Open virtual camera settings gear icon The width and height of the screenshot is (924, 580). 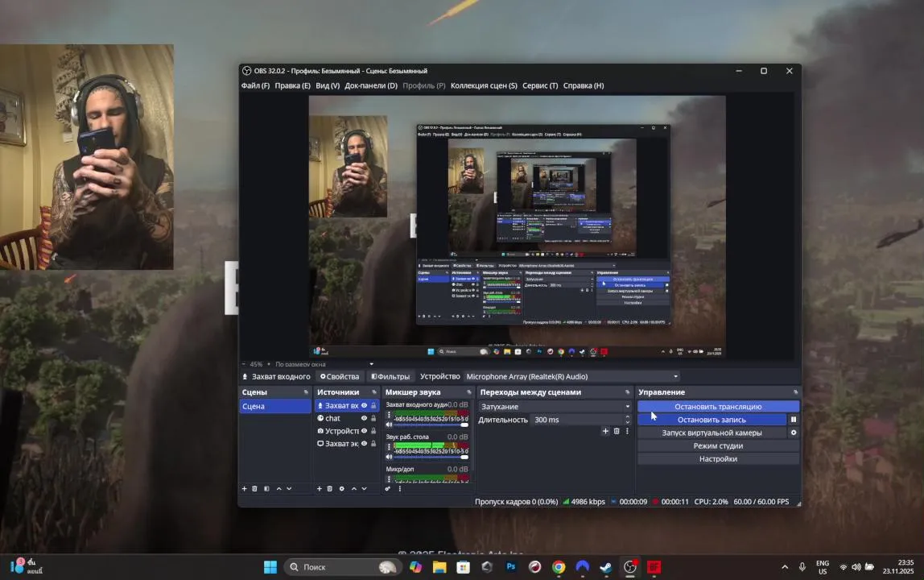click(x=793, y=433)
